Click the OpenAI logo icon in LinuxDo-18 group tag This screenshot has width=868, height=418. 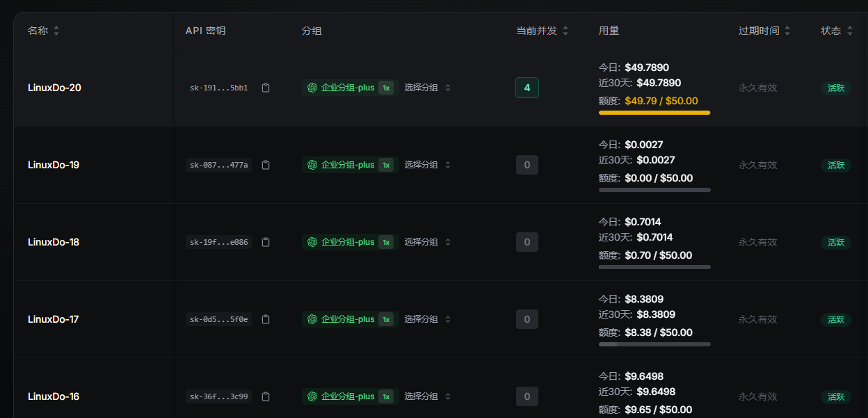312,242
